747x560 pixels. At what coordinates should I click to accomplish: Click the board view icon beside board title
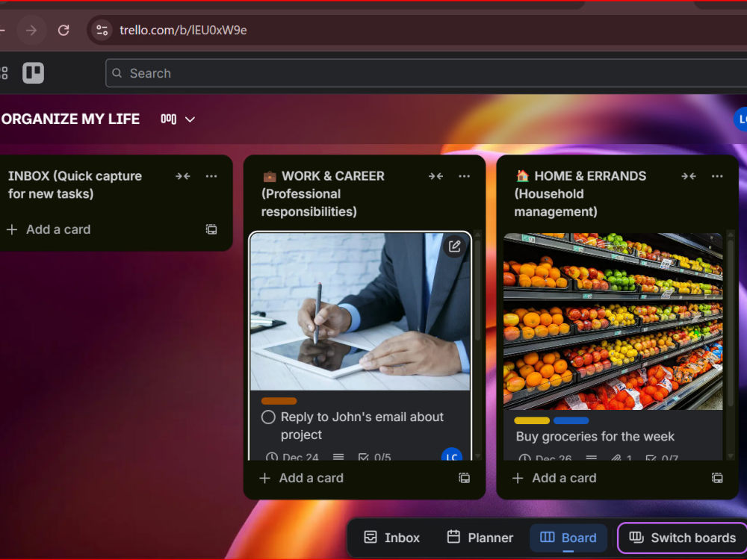pos(169,119)
